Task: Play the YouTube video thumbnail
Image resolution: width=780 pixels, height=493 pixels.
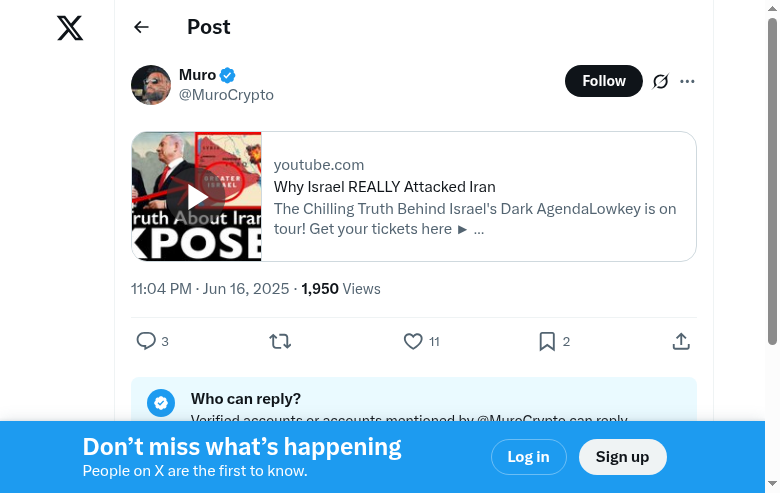Action: coord(197,196)
